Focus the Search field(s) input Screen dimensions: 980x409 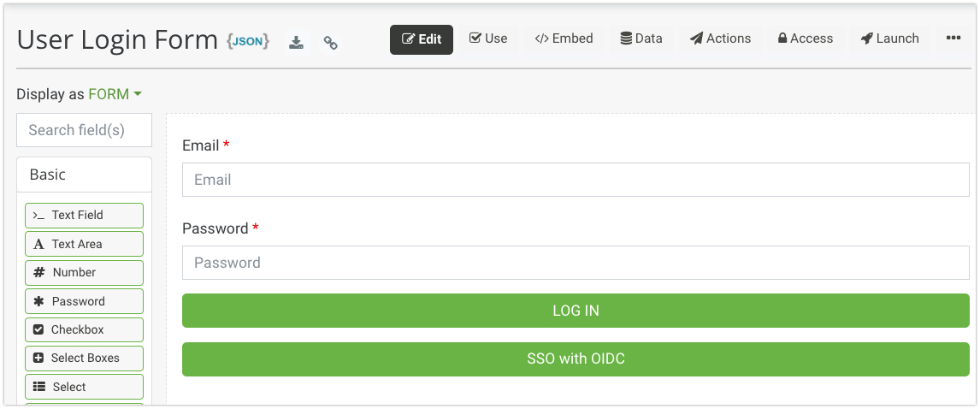point(84,130)
